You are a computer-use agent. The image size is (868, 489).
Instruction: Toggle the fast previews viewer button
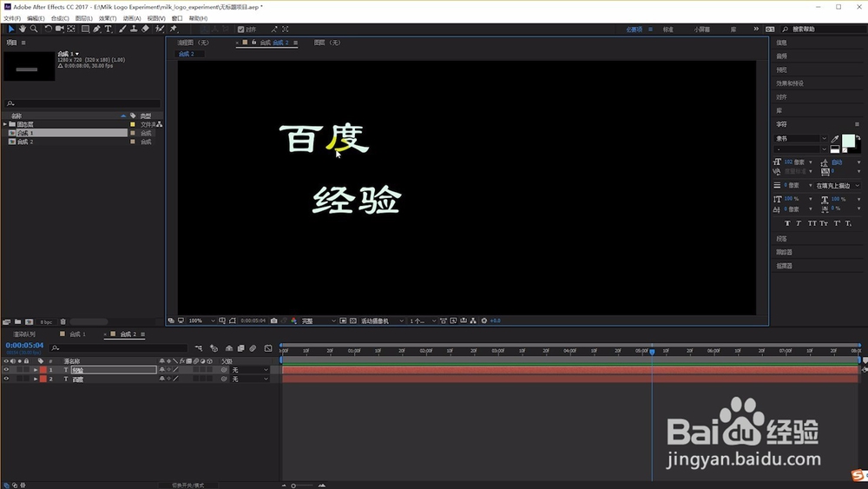pyautogui.click(x=453, y=320)
